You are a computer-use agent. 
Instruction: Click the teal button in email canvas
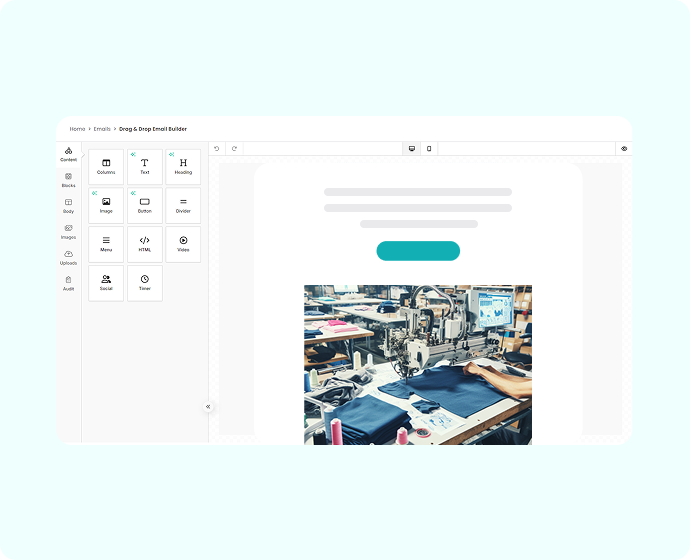[x=418, y=251]
